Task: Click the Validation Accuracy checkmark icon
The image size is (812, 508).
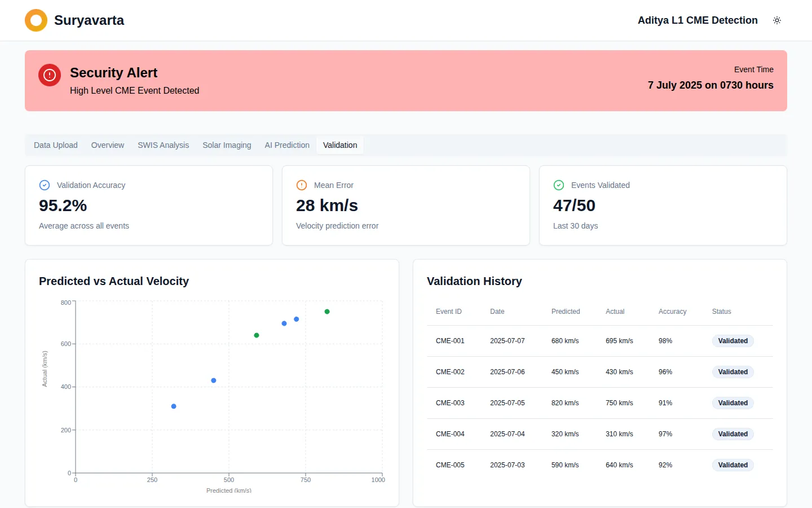Action: tap(45, 185)
